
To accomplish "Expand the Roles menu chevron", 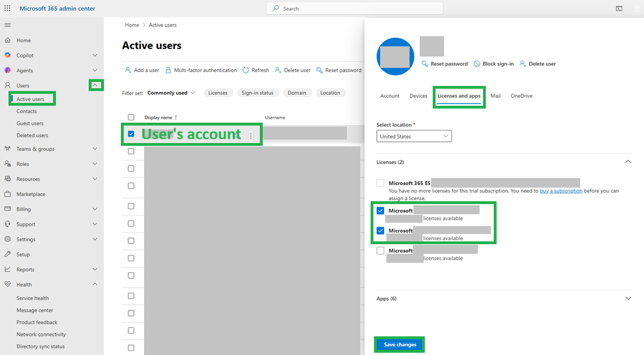I will 95,163.
